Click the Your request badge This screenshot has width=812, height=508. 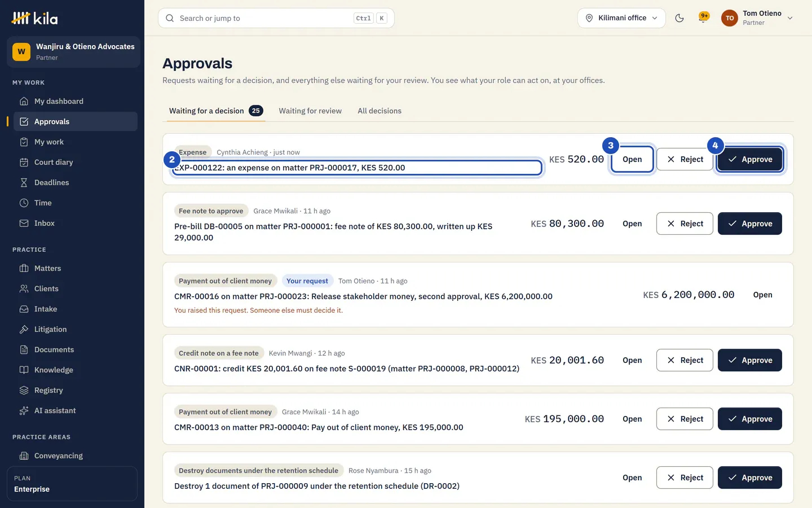coord(307,281)
